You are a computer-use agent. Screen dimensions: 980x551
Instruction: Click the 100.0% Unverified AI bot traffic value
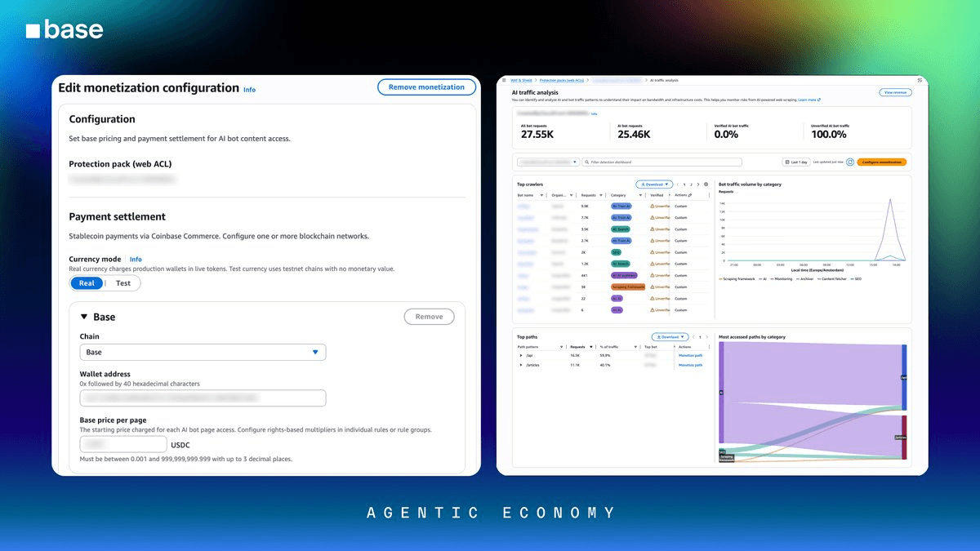[829, 134]
